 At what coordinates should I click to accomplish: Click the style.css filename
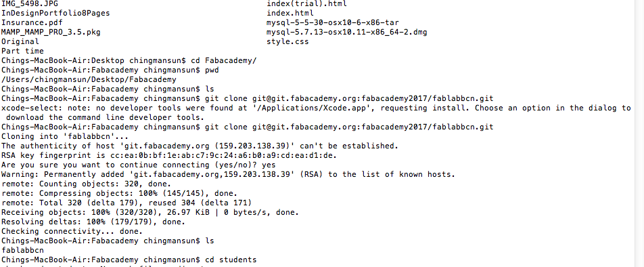tap(287, 41)
